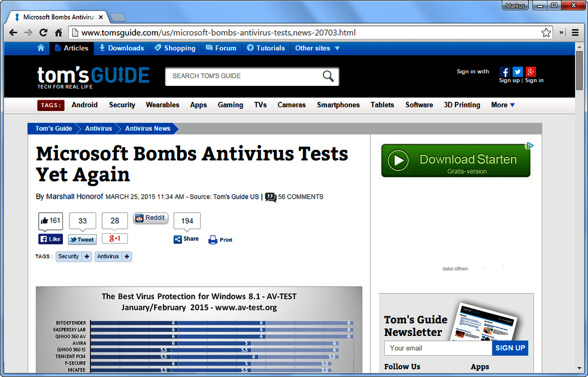Image resolution: width=588 pixels, height=377 pixels.
Task: Sign in with the Twitter icon
Action: [518, 72]
